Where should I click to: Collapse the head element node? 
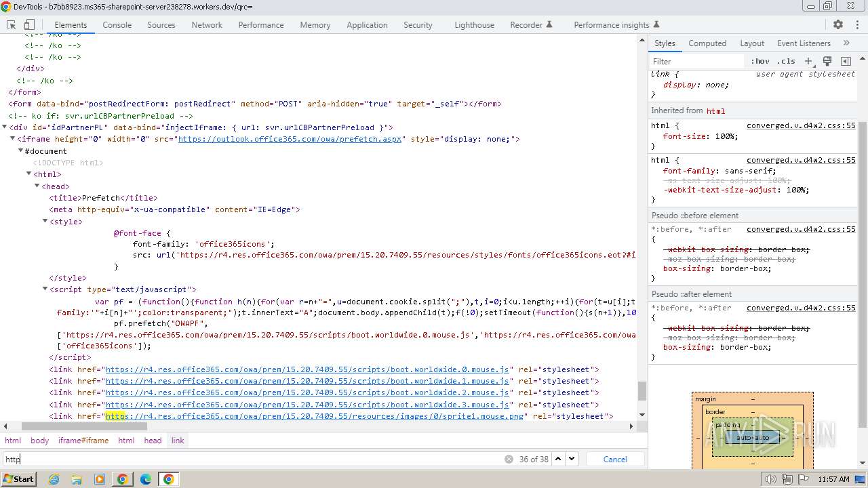(x=37, y=186)
